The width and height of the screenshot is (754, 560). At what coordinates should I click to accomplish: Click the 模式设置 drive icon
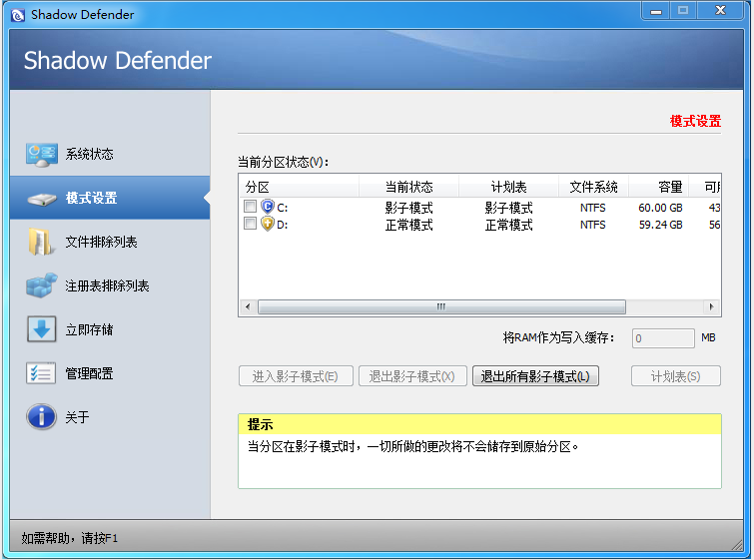click(41, 199)
